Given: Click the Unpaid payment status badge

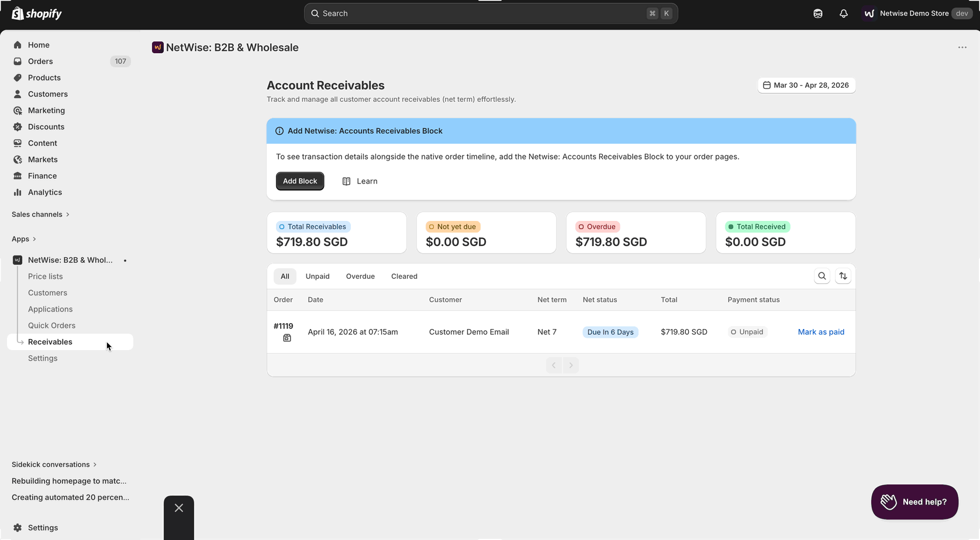Looking at the screenshot, I should [x=747, y=332].
